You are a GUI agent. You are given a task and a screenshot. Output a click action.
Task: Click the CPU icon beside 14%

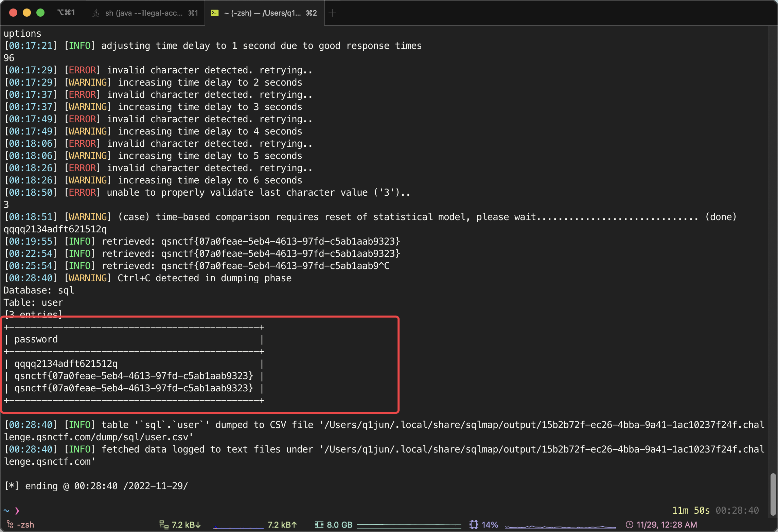click(x=474, y=525)
